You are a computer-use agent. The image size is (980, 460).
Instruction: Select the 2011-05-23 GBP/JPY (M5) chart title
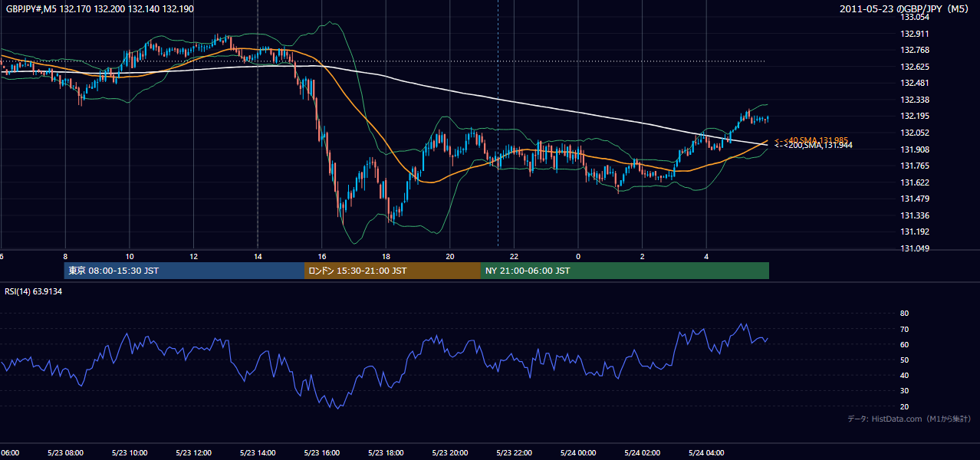(905, 9)
